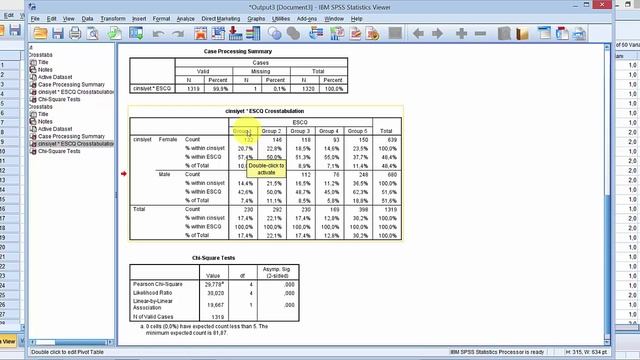The width and height of the screenshot is (640, 360).
Task: Open the Add-ons menu
Action: tap(307, 19)
